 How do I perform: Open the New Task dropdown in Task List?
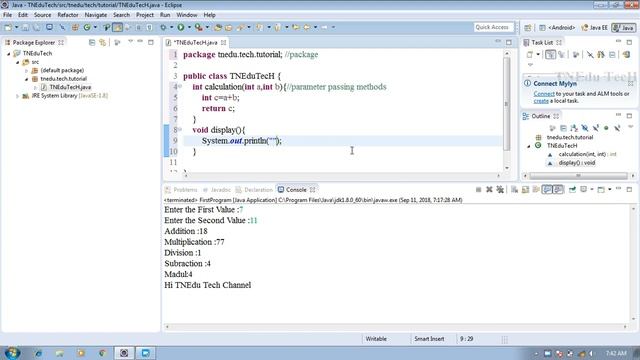[538, 54]
